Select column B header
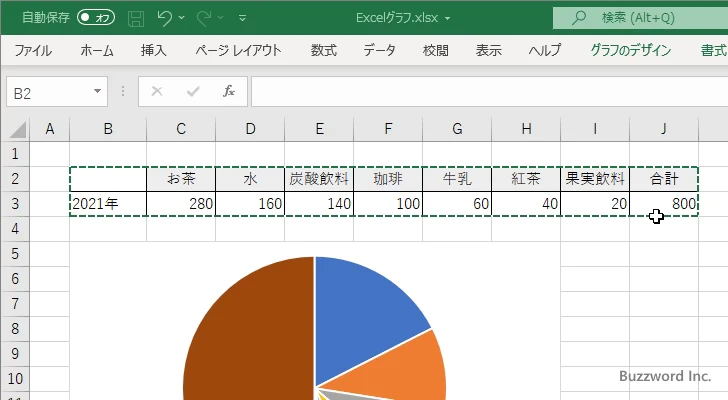The image size is (728, 400). [x=108, y=129]
